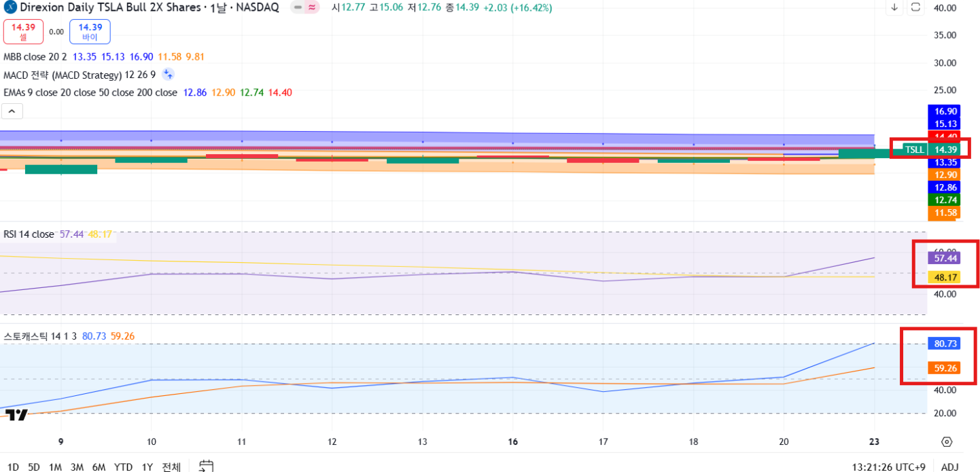Viewport: 980px width, 472px height.
Task: Click the blue 14.39 바이 buy button
Action: [90, 32]
